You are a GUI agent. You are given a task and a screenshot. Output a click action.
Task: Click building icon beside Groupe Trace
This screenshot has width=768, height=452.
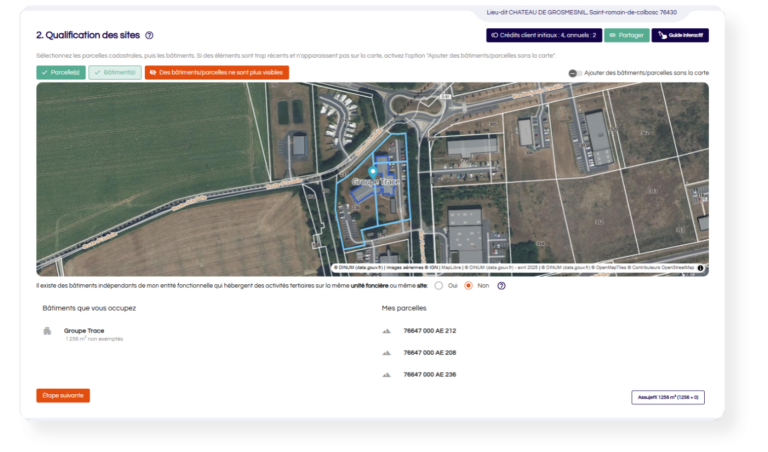[47, 331]
